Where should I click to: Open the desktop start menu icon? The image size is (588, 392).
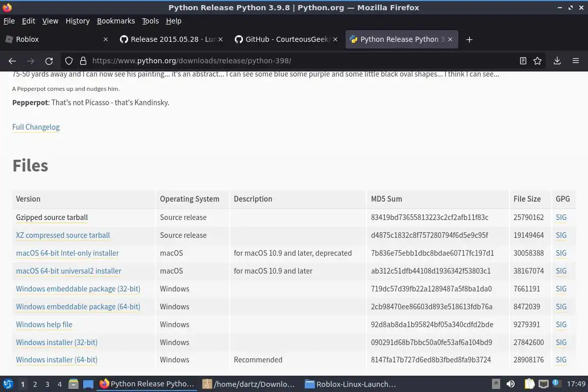click(8, 384)
